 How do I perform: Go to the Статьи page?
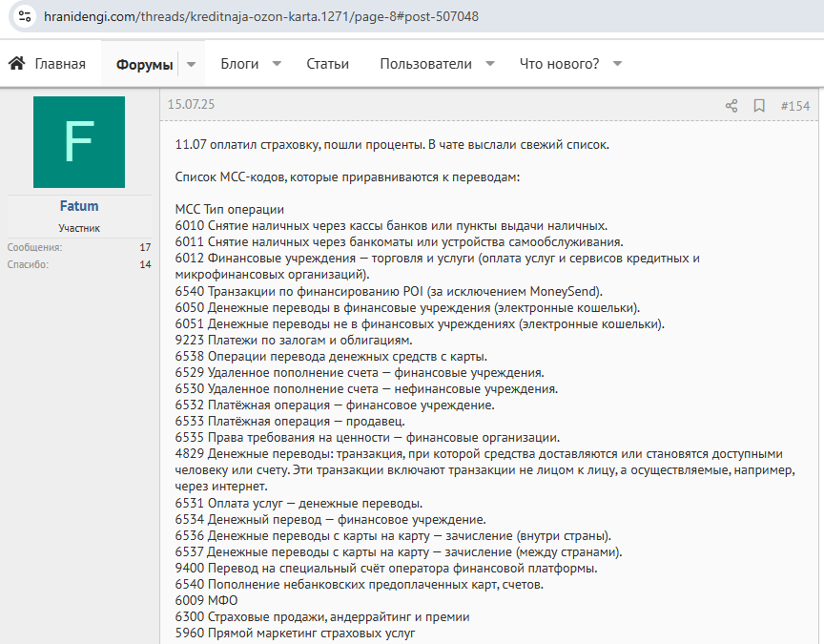click(x=327, y=64)
